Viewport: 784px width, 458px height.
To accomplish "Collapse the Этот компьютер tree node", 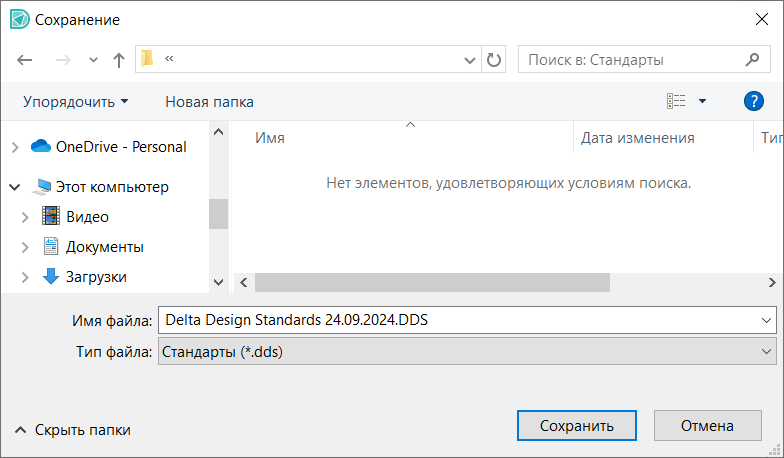I will pyautogui.click(x=15, y=187).
